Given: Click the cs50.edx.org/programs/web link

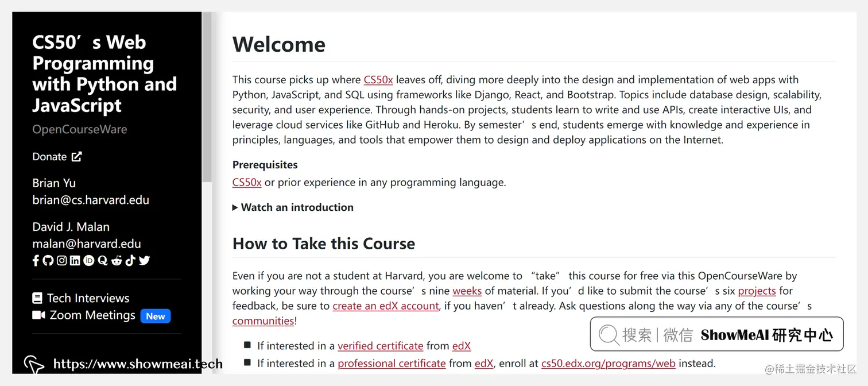Looking at the screenshot, I should click(609, 364).
